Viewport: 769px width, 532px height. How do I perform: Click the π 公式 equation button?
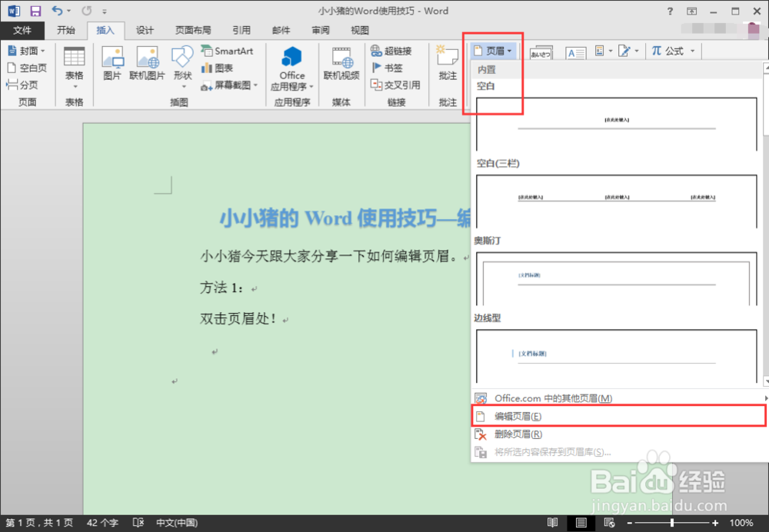(x=667, y=51)
